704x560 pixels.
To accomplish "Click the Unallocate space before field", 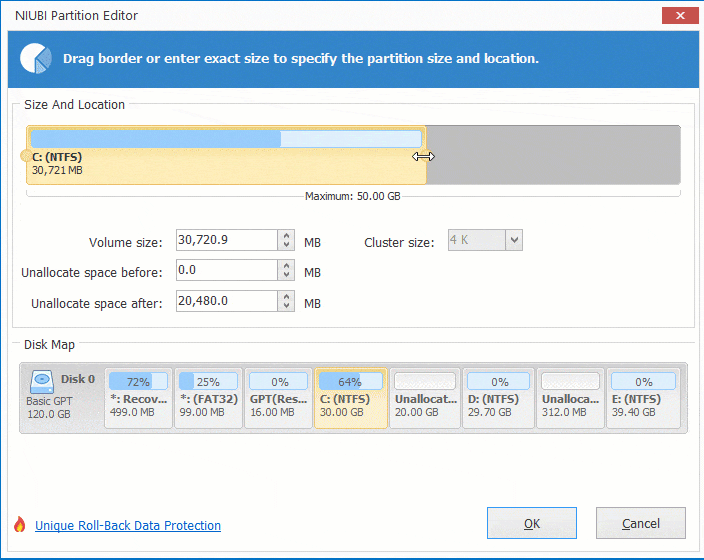I will point(227,270).
